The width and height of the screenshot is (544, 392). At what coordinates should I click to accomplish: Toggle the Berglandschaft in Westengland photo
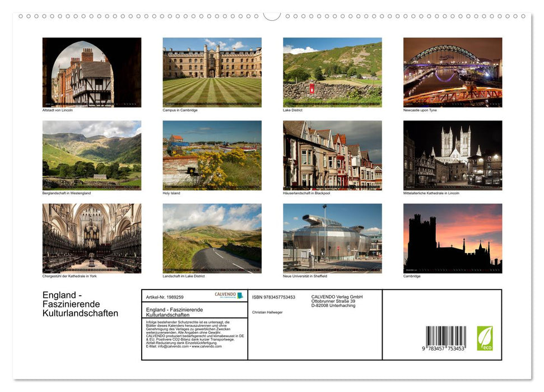[91, 155]
